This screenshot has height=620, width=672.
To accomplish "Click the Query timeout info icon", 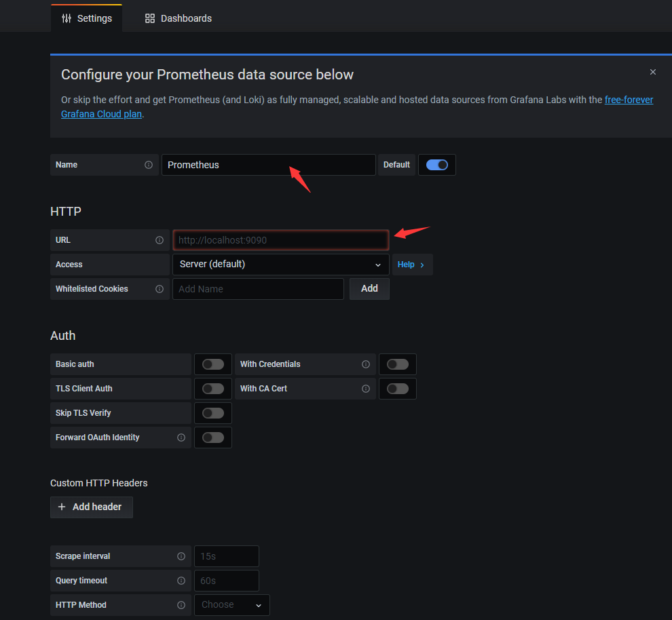I will (181, 581).
